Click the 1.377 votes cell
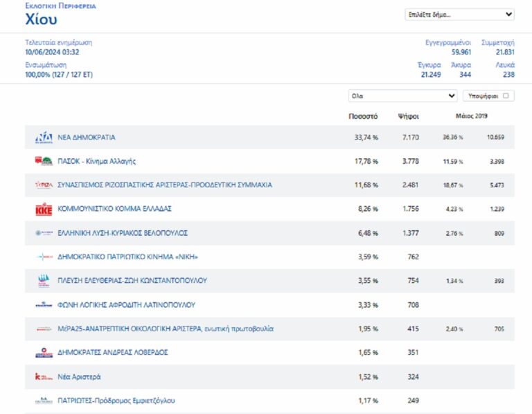532x414 pixels. click(411, 233)
